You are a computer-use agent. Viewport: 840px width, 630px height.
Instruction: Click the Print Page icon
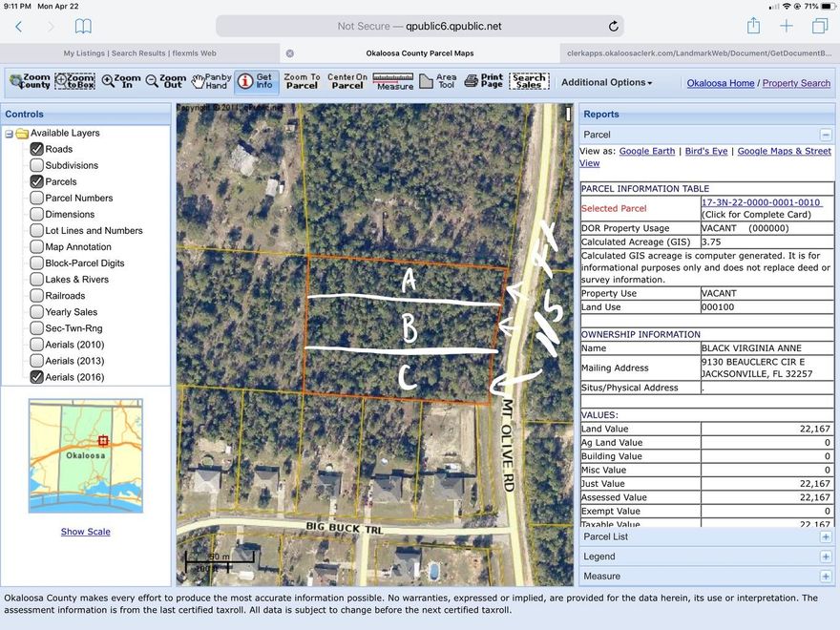point(483,82)
